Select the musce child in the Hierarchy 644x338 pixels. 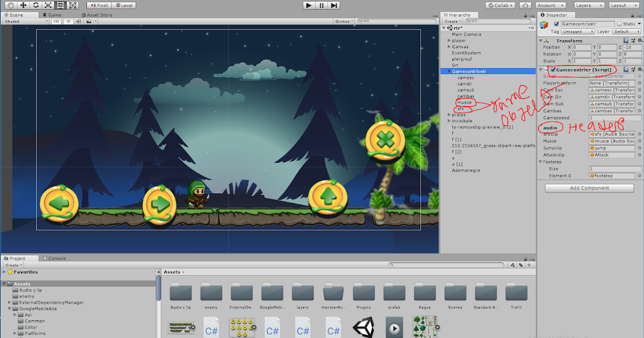463,102
